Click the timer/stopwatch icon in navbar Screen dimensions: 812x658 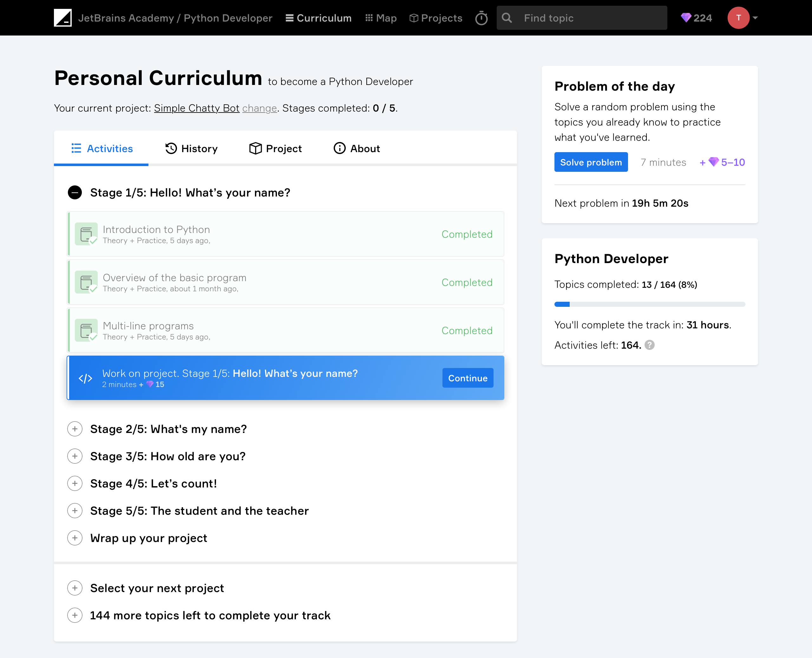481,18
